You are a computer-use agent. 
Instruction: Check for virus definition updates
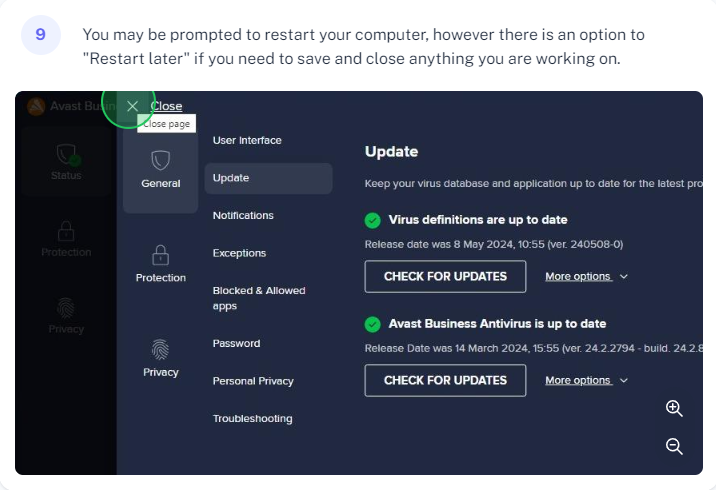point(445,277)
